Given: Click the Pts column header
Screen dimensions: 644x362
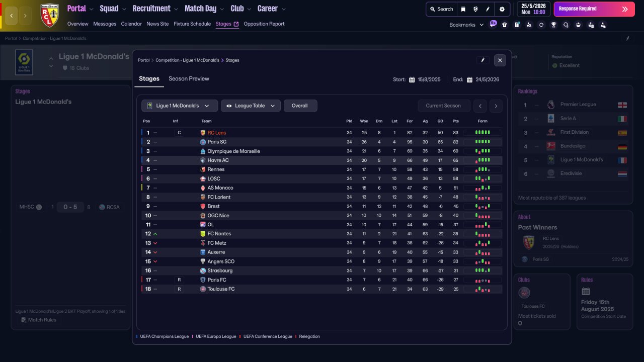Looking at the screenshot, I should tap(456, 121).
